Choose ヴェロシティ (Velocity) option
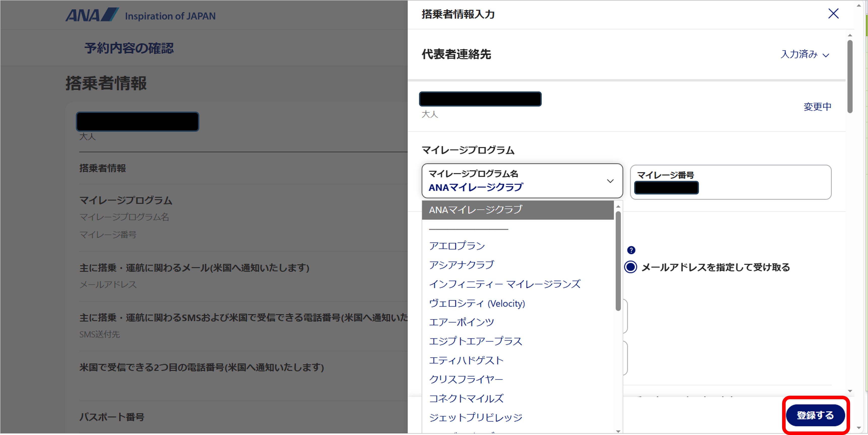868x435 pixels. tap(477, 303)
